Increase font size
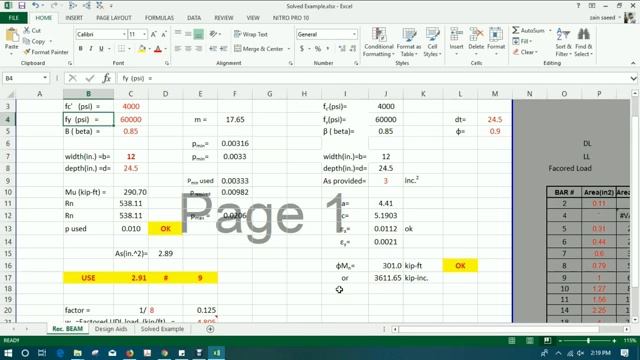Image resolution: width=640 pixels, height=360 pixels. click(153, 35)
